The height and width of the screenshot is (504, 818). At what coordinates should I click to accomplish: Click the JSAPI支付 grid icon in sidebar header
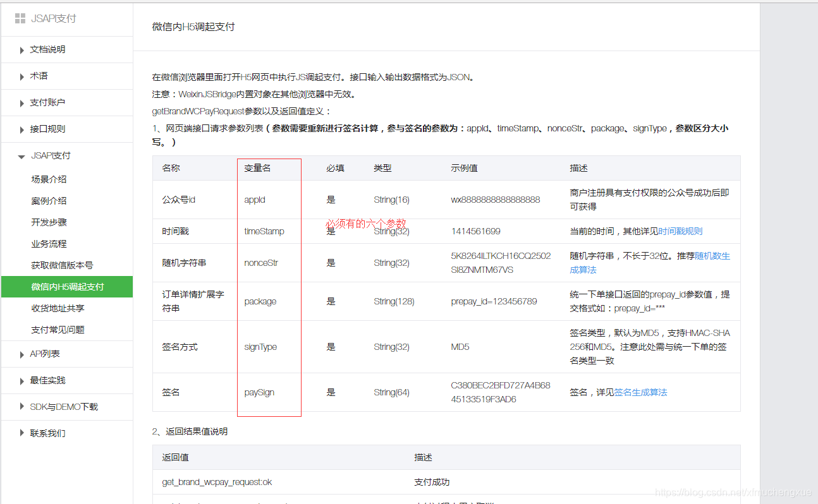(20, 18)
